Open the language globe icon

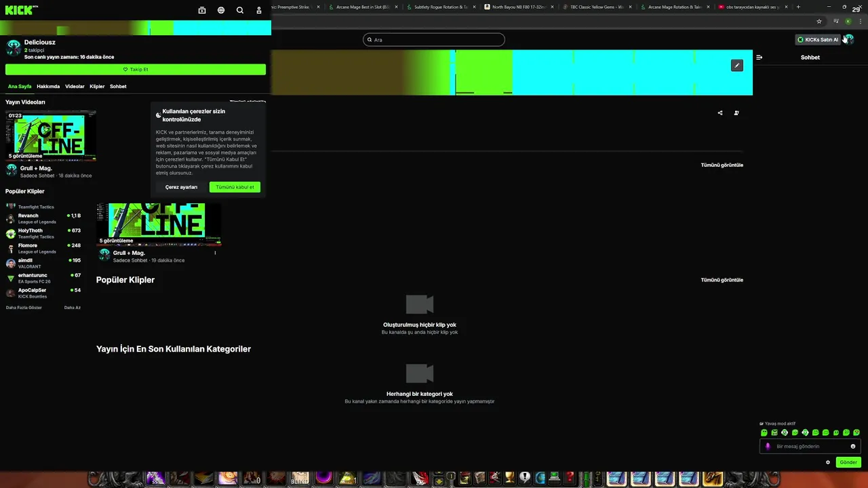point(221,10)
